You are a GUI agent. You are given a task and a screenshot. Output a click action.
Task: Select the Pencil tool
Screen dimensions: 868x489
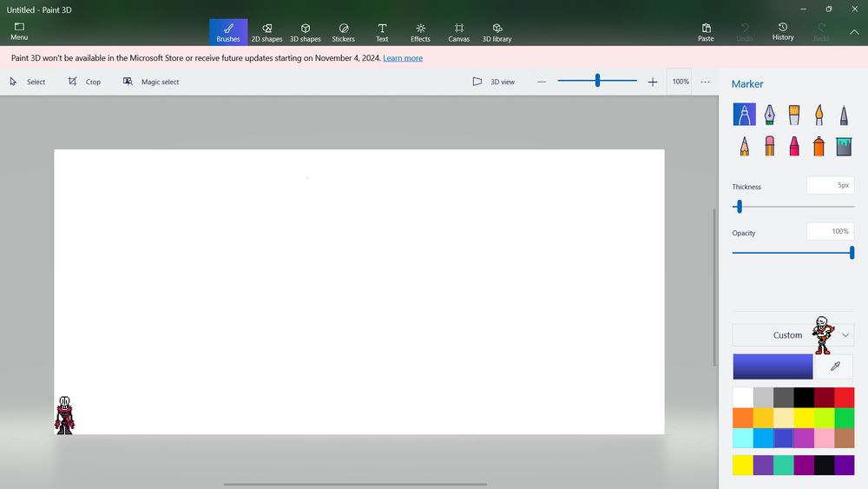(744, 146)
